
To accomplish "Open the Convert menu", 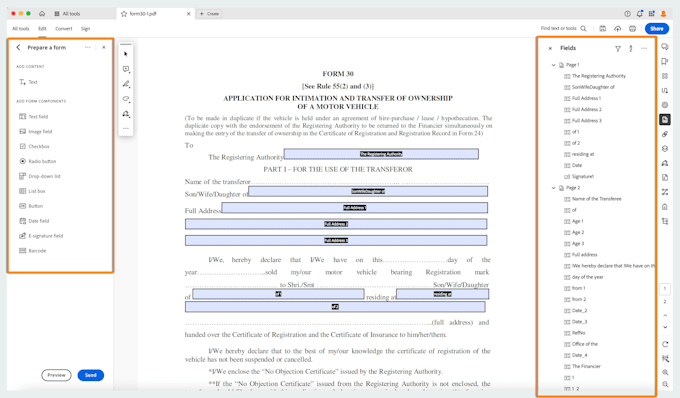I will 64,29.
